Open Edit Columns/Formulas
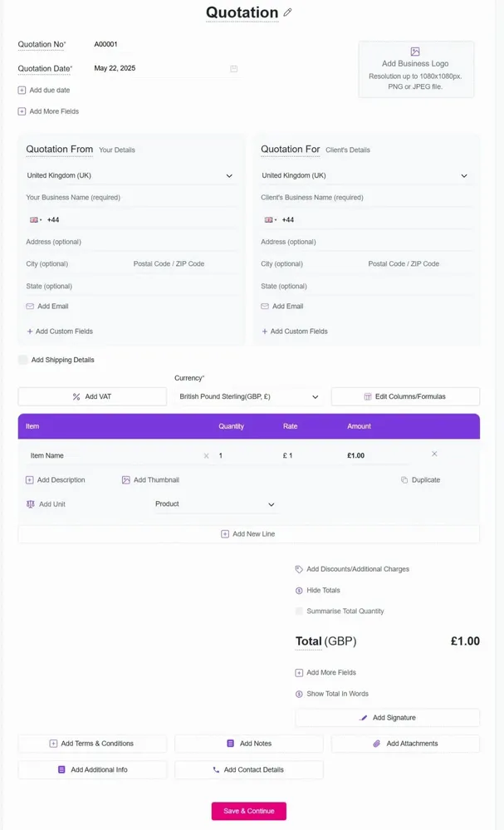 pyautogui.click(x=406, y=396)
